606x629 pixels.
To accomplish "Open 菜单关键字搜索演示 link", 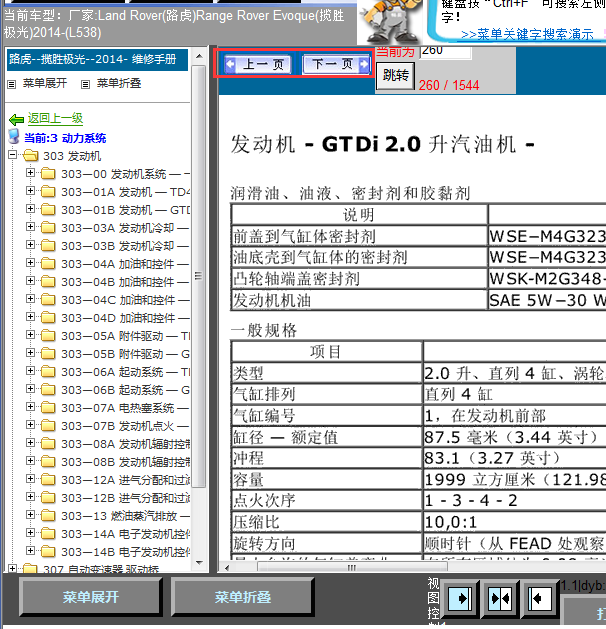I will click(527, 34).
